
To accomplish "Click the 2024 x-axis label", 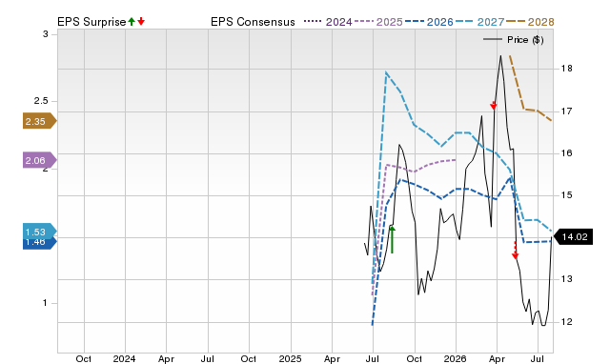I will coord(125,358).
